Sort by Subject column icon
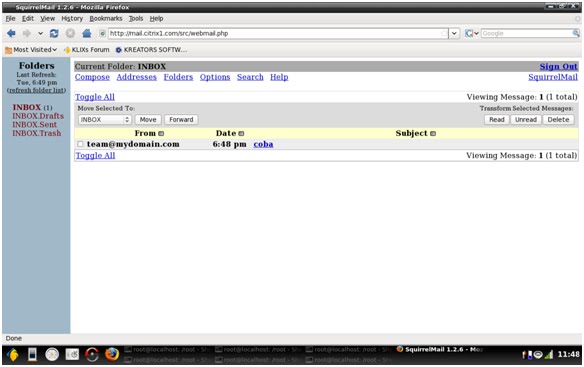Screen dimensions: 584x367 (433, 134)
